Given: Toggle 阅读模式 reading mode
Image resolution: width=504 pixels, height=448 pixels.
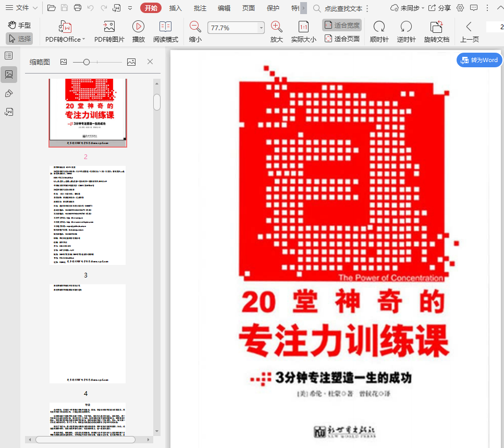Looking at the screenshot, I should tap(166, 31).
